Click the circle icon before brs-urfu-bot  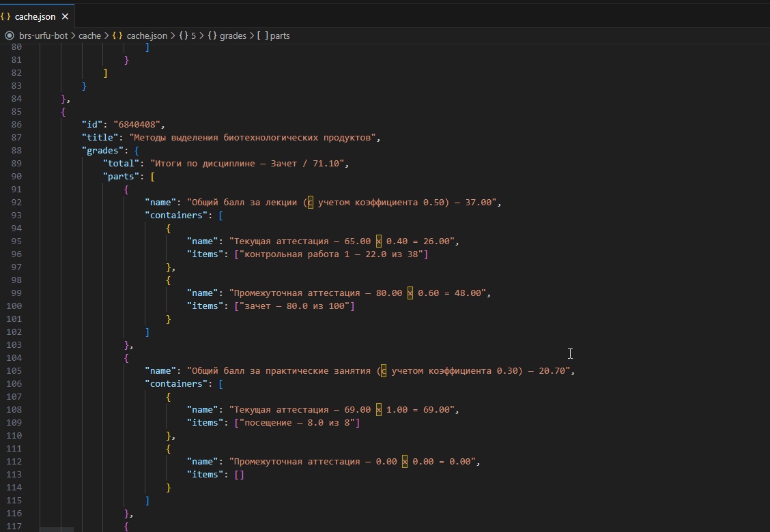(x=10, y=36)
